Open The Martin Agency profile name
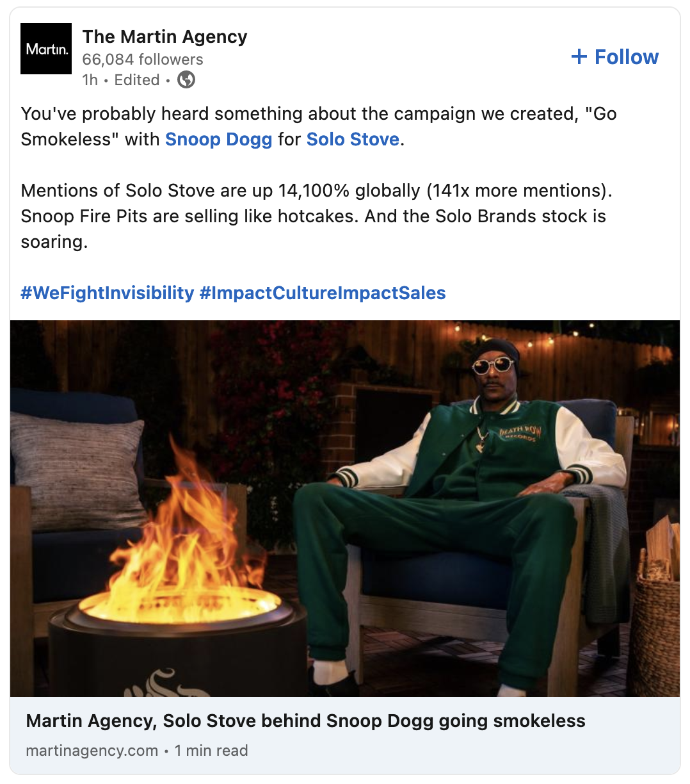Screen dimensions: 690x784 164,37
